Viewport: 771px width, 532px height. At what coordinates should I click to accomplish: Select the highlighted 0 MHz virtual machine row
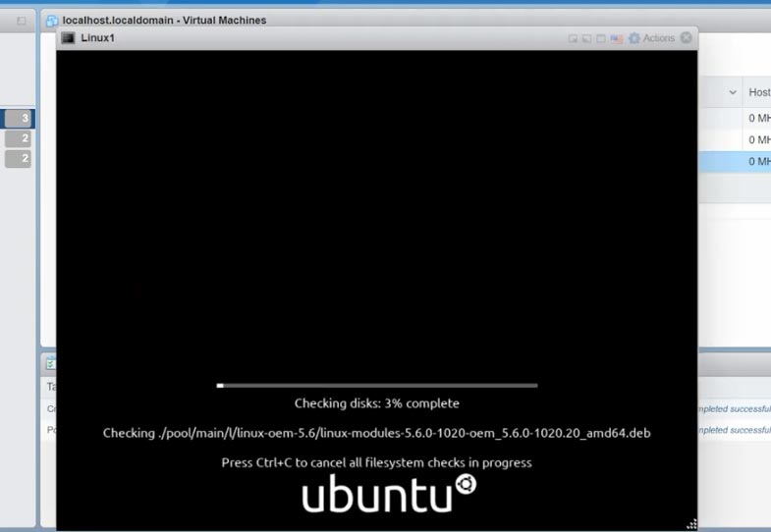click(x=735, y=161)
